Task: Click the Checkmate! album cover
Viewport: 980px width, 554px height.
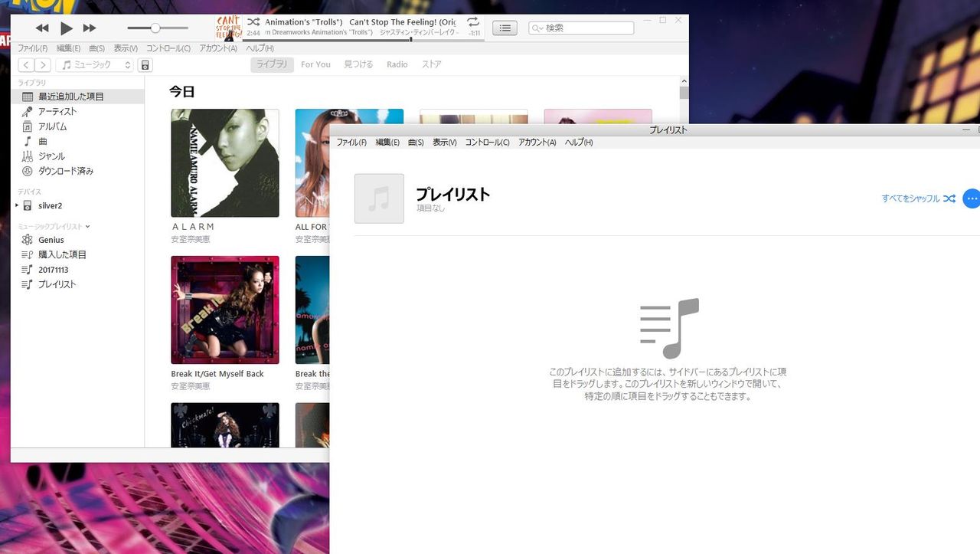Action: pos(225,425)
